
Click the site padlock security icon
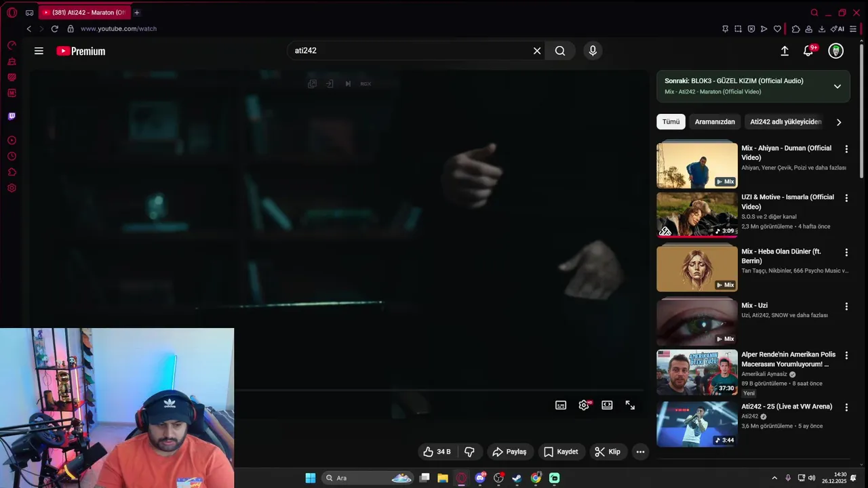tap(71, 28)
